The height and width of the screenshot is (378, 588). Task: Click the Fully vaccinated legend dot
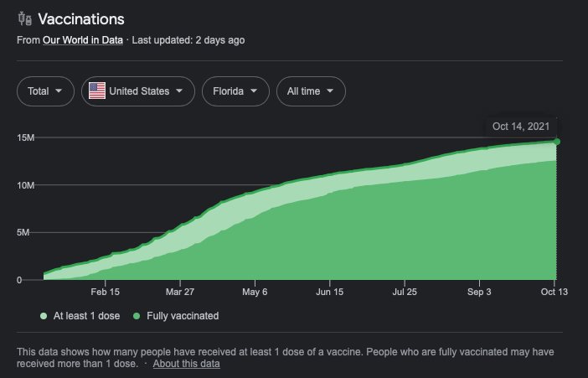137,316
